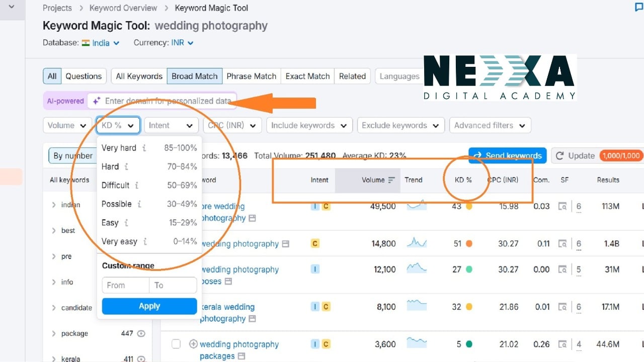
Task: Sort by KD % column header
Action: point(463,180)
